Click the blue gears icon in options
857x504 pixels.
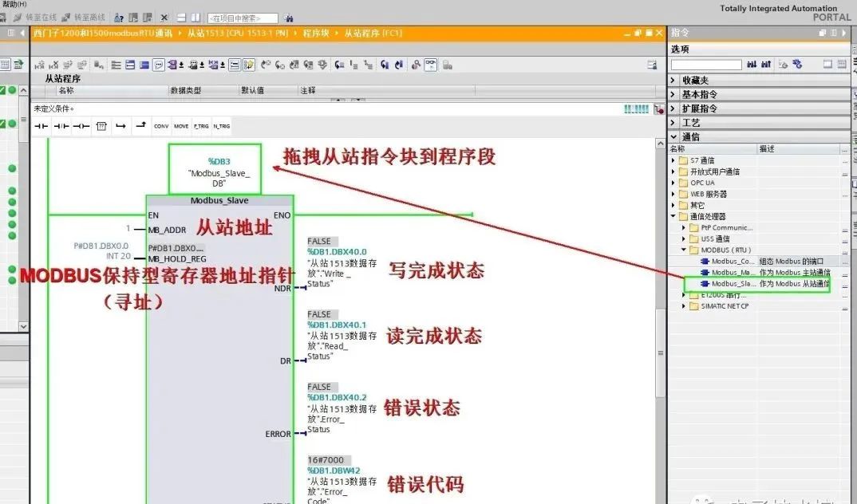(797, 65)
